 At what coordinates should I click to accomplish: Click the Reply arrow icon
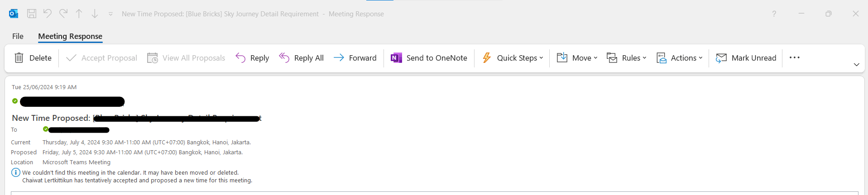(x=240, y=58)
